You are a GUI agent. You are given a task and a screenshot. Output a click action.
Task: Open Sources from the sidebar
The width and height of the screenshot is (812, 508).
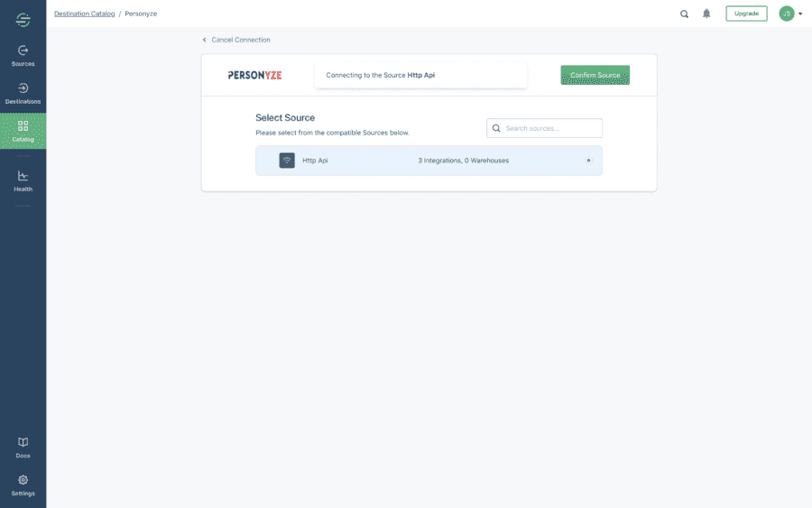(23, 55)
